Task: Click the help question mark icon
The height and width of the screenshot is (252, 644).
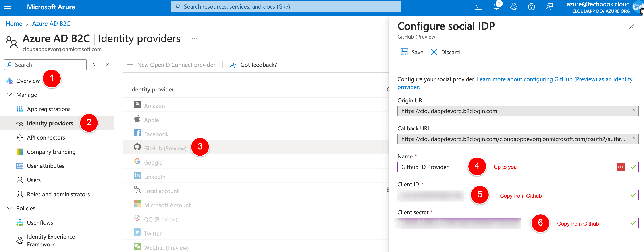Action: point(531,7)
